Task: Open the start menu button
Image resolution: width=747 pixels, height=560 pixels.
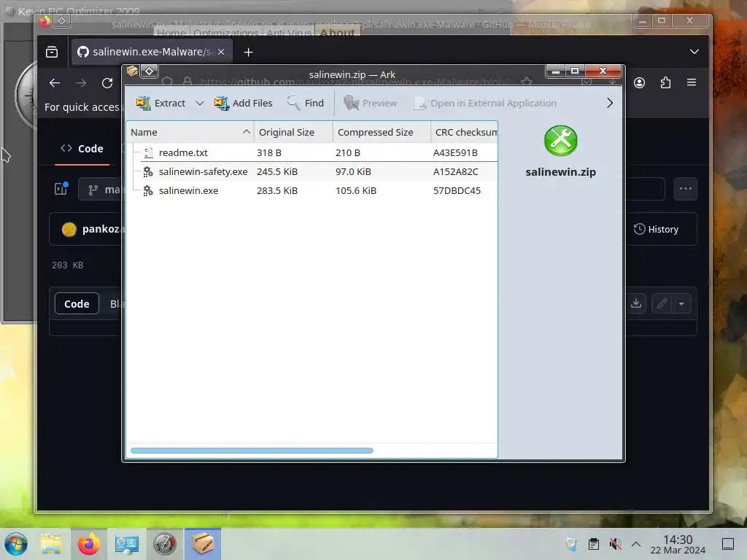Action: tap(16, 544)
